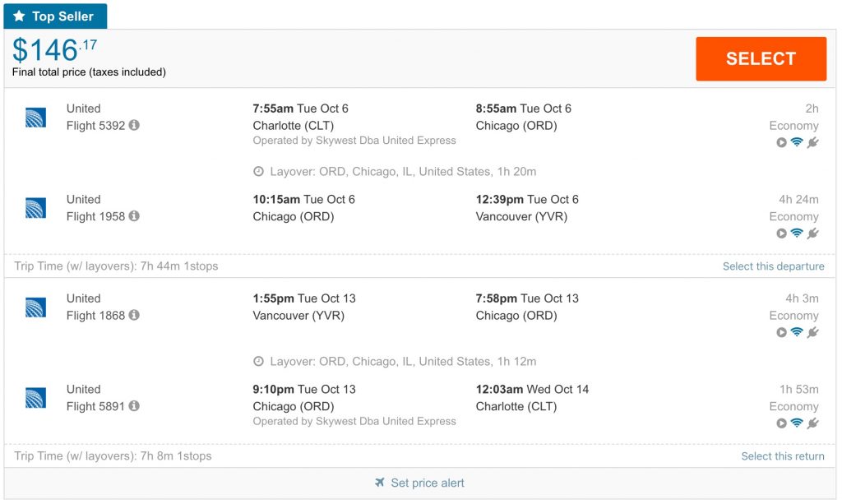Viewport: 842px width, 504px height.
Task: Open info icon for Flight 1868
Action: pyautogui.click(x=134, y=316)
